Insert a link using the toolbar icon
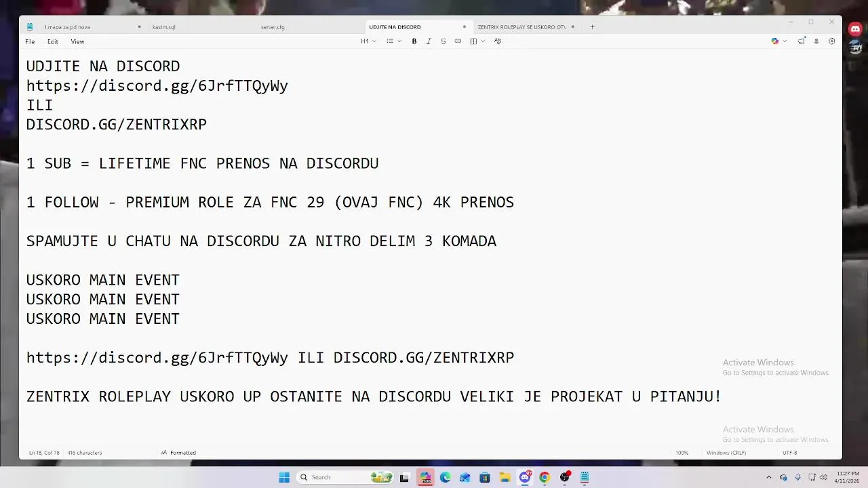 point(458,41)
